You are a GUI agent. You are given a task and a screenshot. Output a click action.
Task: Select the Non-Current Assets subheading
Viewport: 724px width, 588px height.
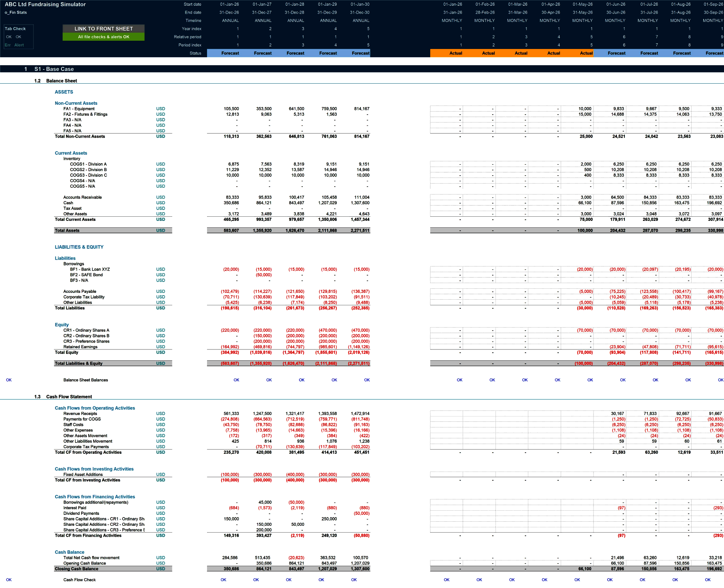[x=76, y=103]
